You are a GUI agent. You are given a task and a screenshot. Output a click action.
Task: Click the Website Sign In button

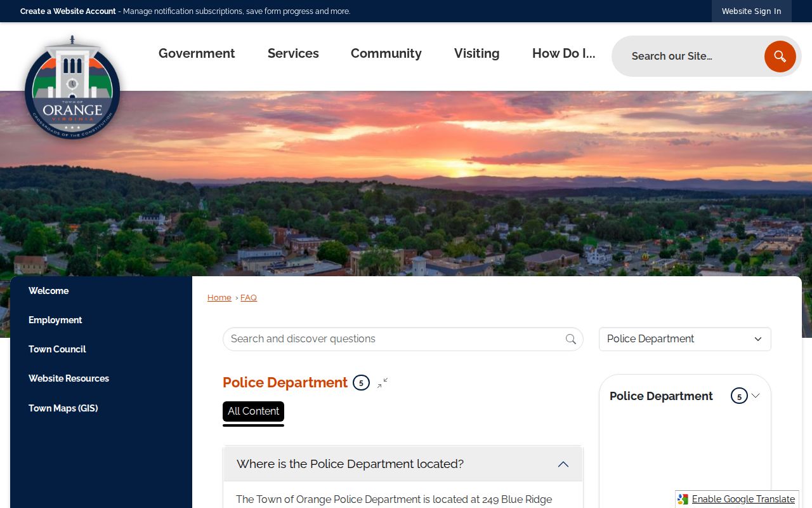point(752,11)
